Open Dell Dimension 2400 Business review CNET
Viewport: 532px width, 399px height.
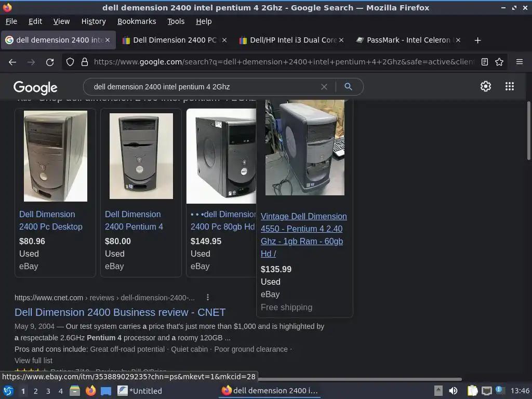pos(120,312)
